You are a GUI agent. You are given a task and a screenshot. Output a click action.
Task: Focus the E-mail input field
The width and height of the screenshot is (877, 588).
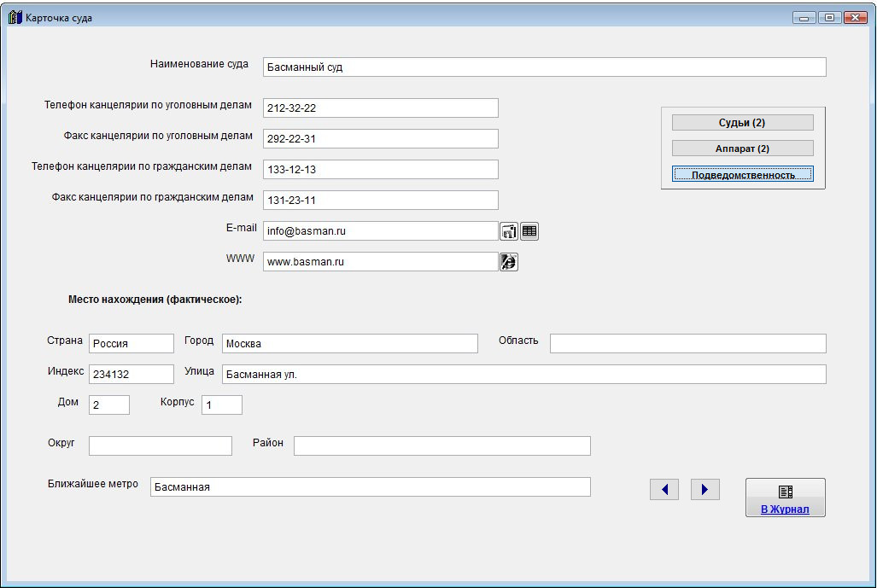pyautogui.click(x=380, y=230)
